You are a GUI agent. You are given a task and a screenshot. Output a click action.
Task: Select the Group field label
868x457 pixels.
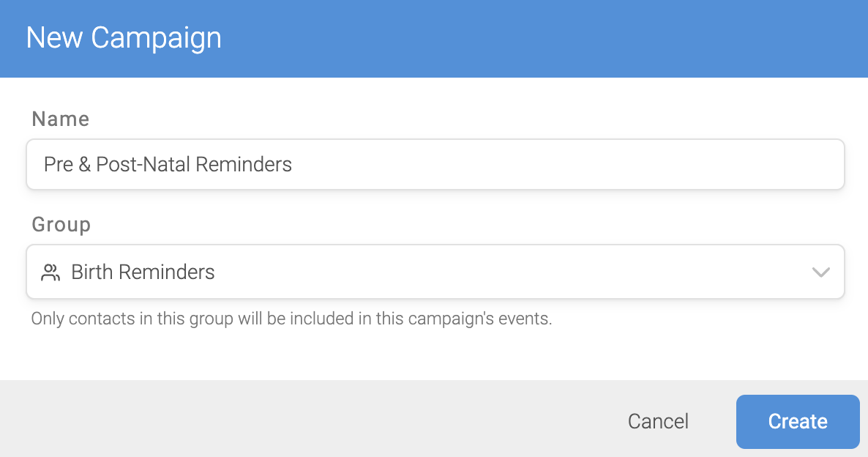(x=61, y=225)
